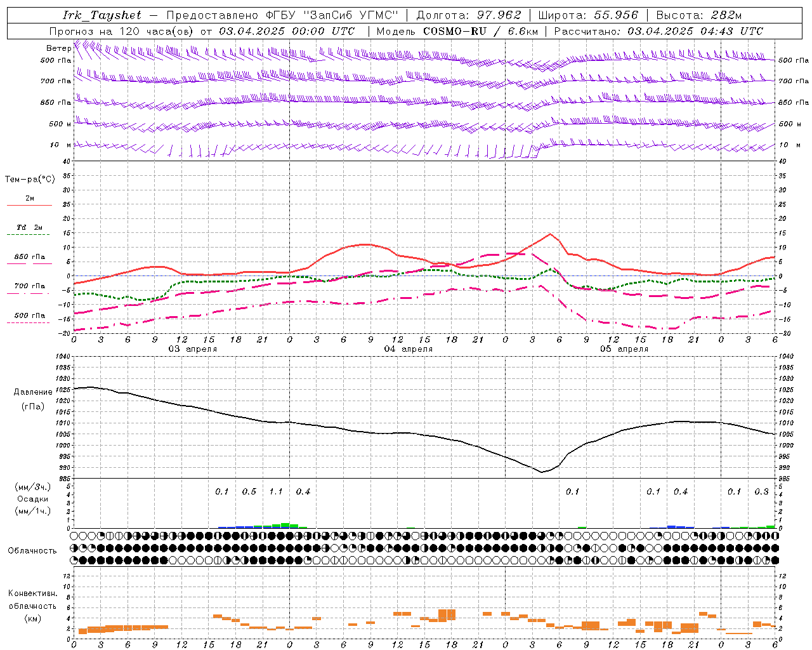Click the (мм/1ч.) precipitation unit label
The height and width of the screenshot is (650, 812).
(x=32, y=512)
